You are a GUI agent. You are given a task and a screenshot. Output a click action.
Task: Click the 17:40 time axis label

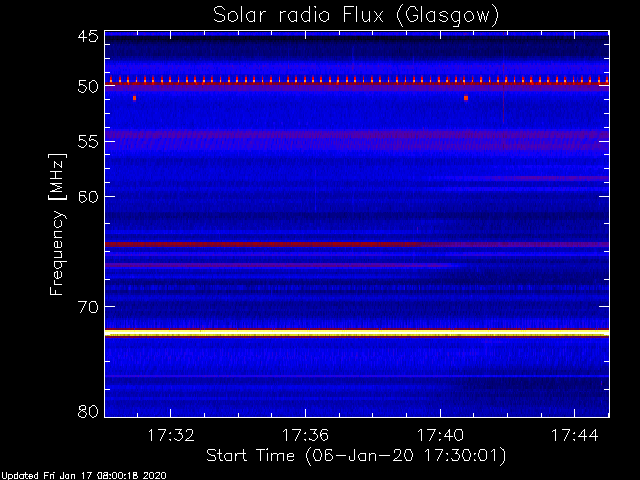pyautogui.click(x=440, y=436)
